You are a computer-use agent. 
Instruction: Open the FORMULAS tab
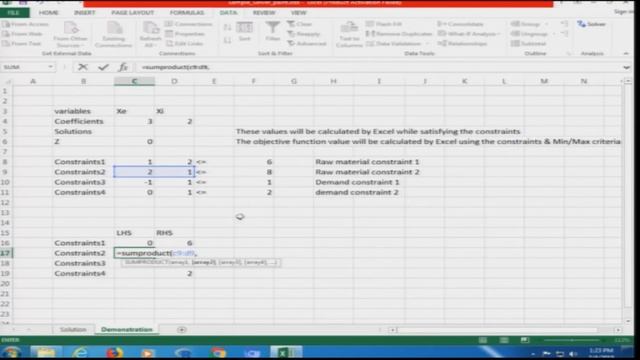[187, 13]
